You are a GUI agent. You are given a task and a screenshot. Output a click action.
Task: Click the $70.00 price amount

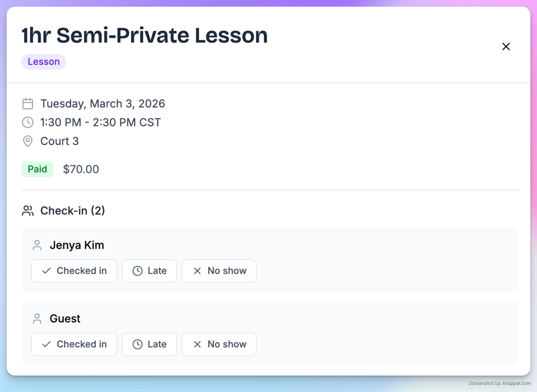[81, 169]
